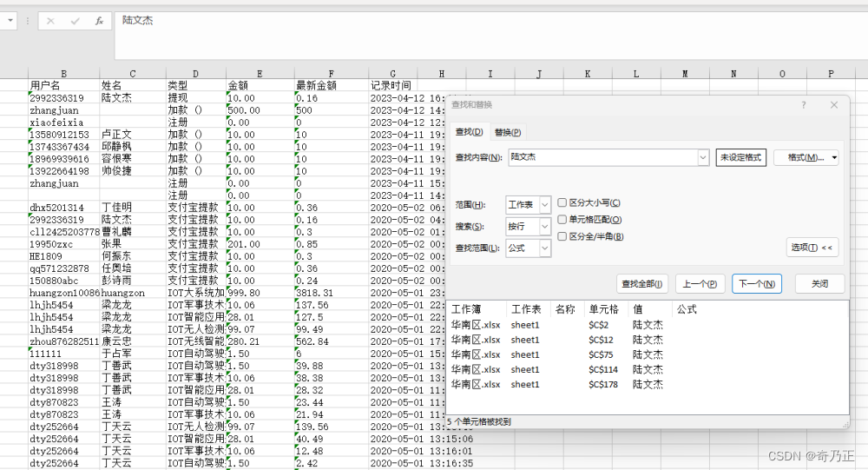
Task: Select cell containing 彭诗雨
Action: (x=132, y=281)
